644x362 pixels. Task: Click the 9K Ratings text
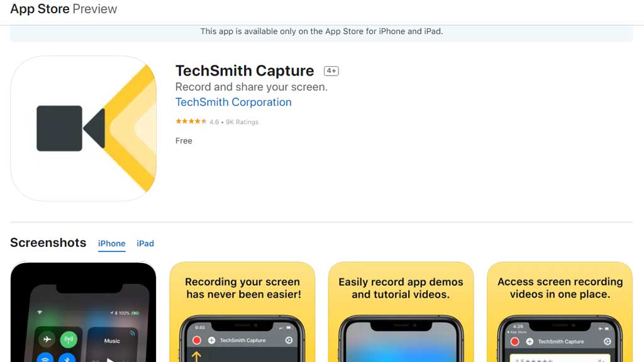(242, 122)
